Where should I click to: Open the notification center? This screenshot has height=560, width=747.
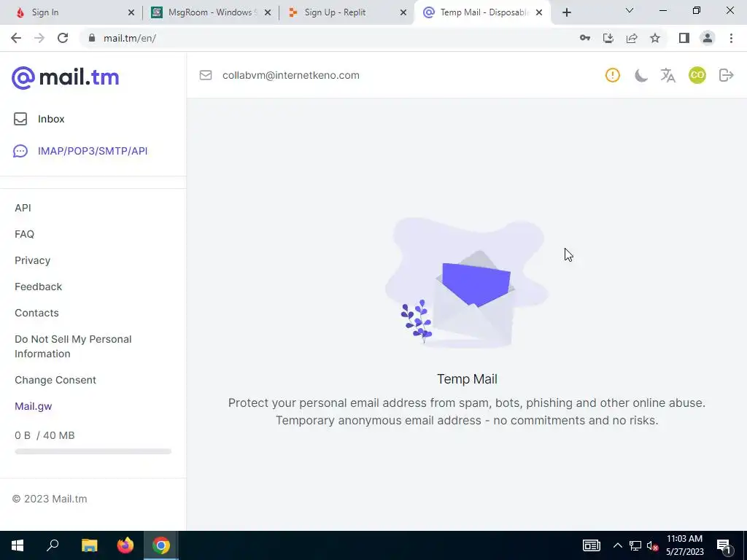point(724,546)
